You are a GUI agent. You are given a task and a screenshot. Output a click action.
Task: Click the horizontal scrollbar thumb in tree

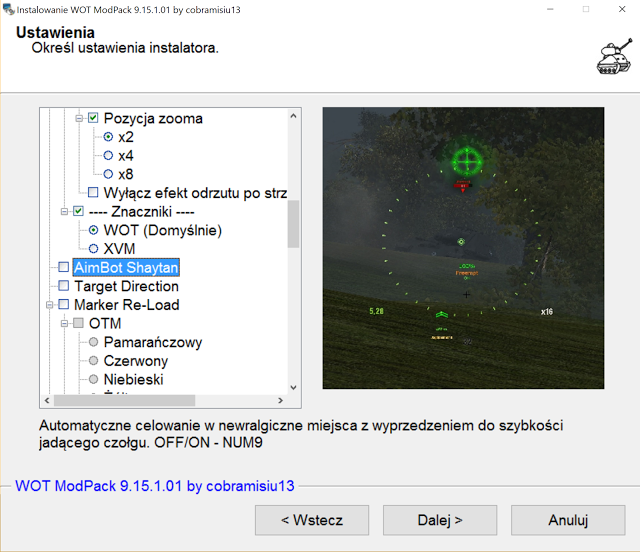124,401
